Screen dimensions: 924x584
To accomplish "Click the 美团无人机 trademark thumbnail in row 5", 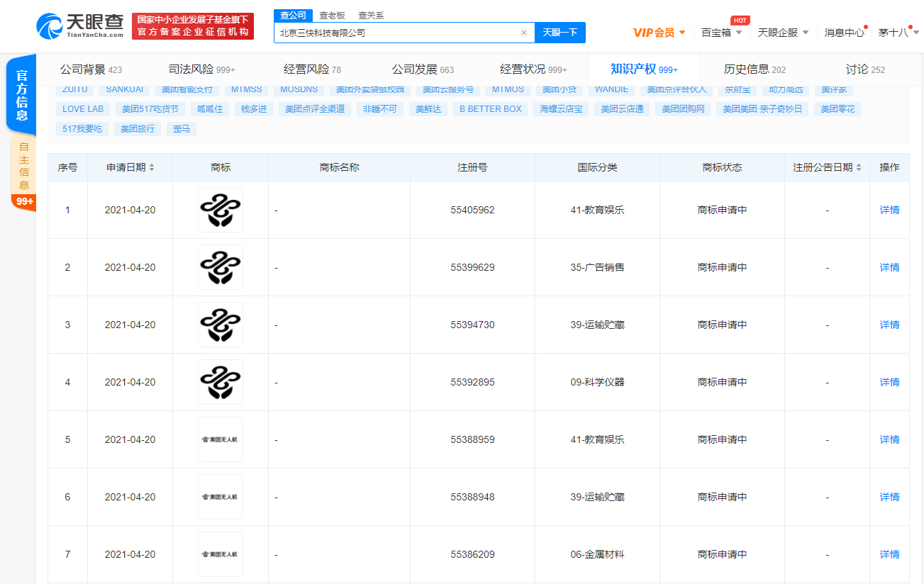I will pos(220,439).
